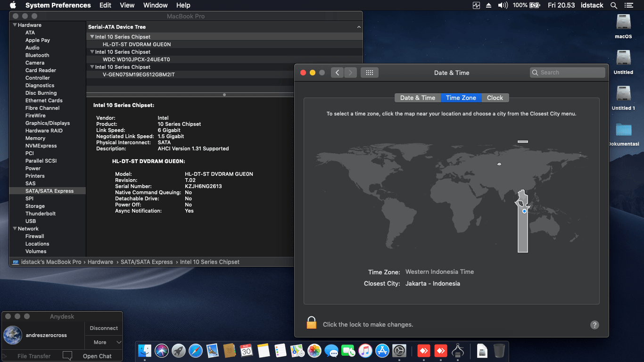Click SATA/SATA Express in the path bar
The height and width of the screenshot is (362, 644).
pos(147,262)
